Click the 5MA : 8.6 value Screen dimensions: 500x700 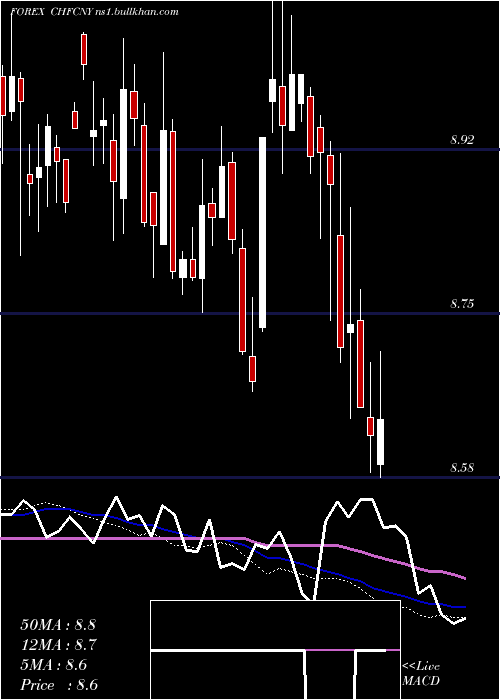click(x=54, y=665)
